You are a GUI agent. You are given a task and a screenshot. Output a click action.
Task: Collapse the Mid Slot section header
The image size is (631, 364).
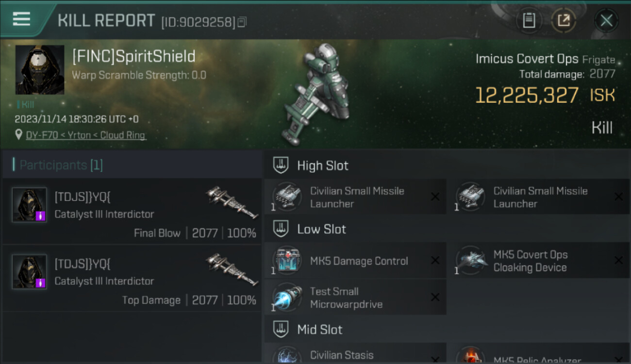coord(447,330)
